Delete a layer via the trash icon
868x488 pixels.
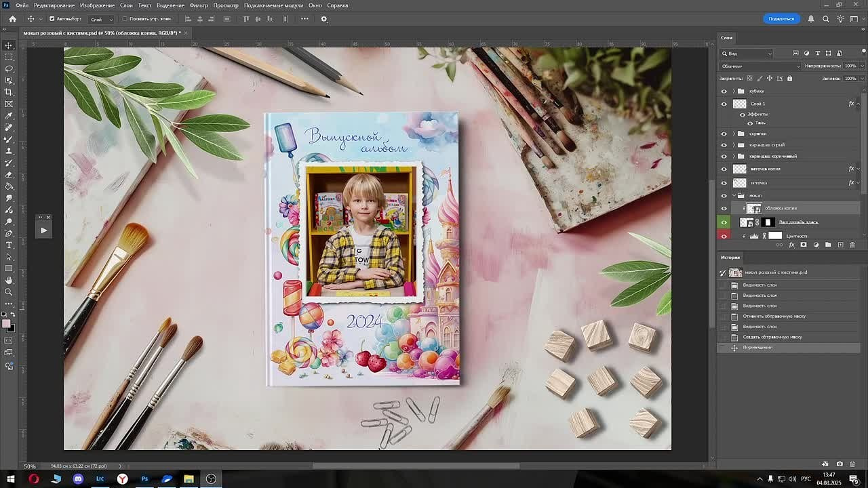point(852,245)
